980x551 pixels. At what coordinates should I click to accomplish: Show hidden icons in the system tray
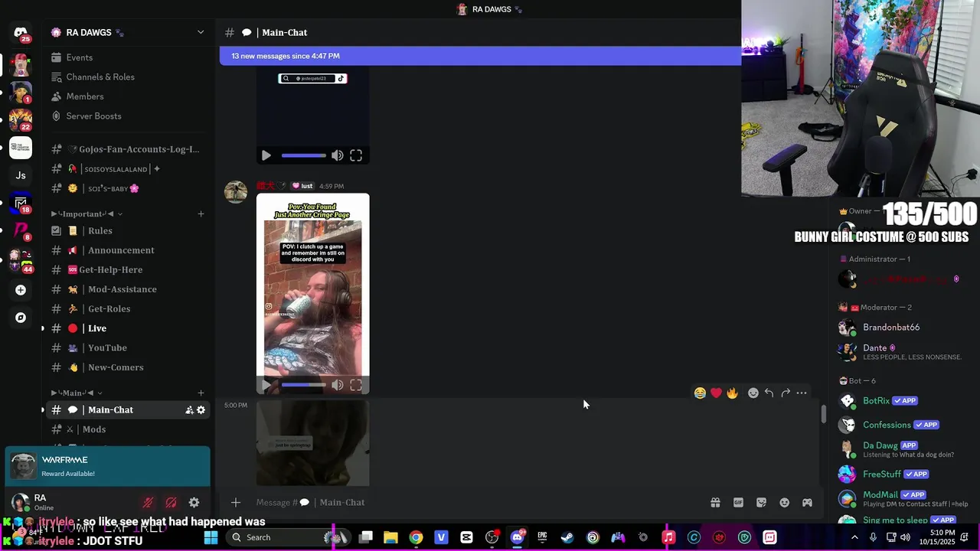[x=854, y=537]
